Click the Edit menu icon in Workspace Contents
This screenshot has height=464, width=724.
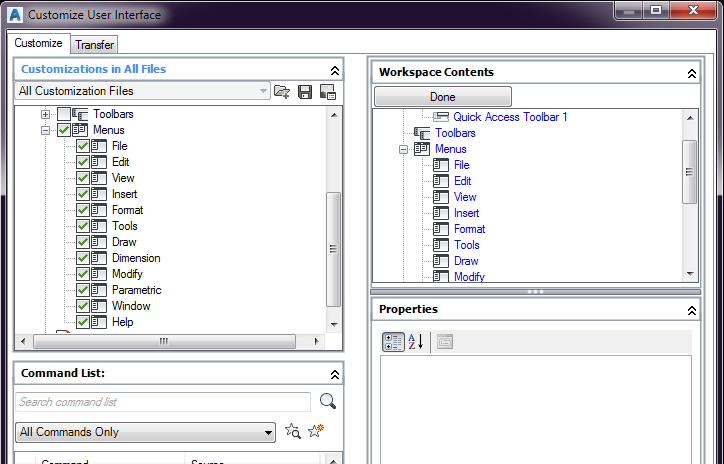click(441, 181)
